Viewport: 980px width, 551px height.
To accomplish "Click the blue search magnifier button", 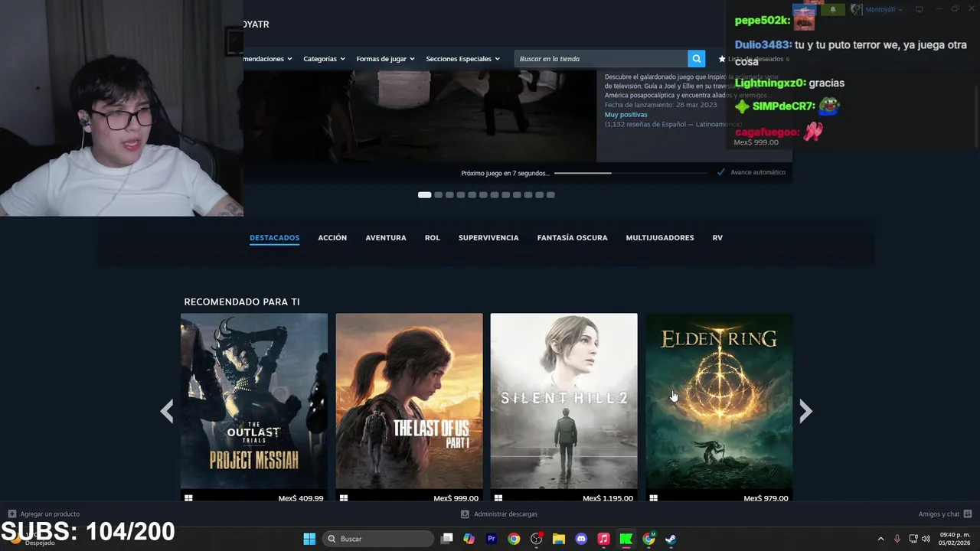I will [x=696, y=59].
